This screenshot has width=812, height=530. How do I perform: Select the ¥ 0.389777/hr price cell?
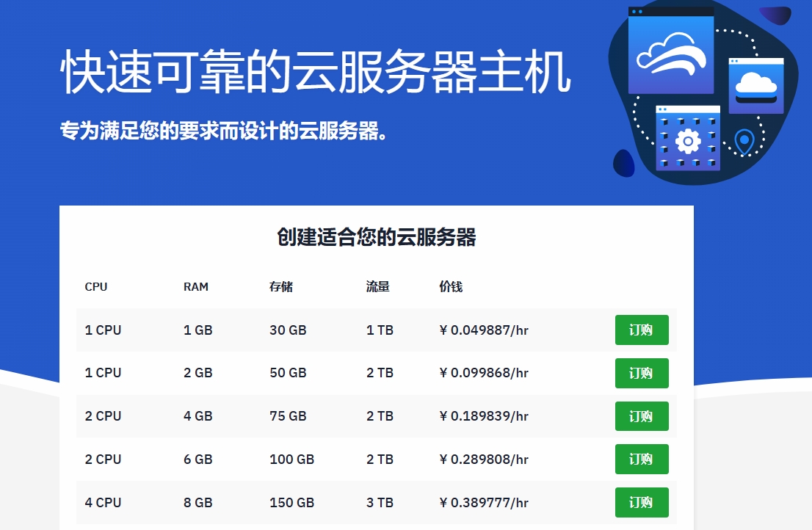[484, 503]
